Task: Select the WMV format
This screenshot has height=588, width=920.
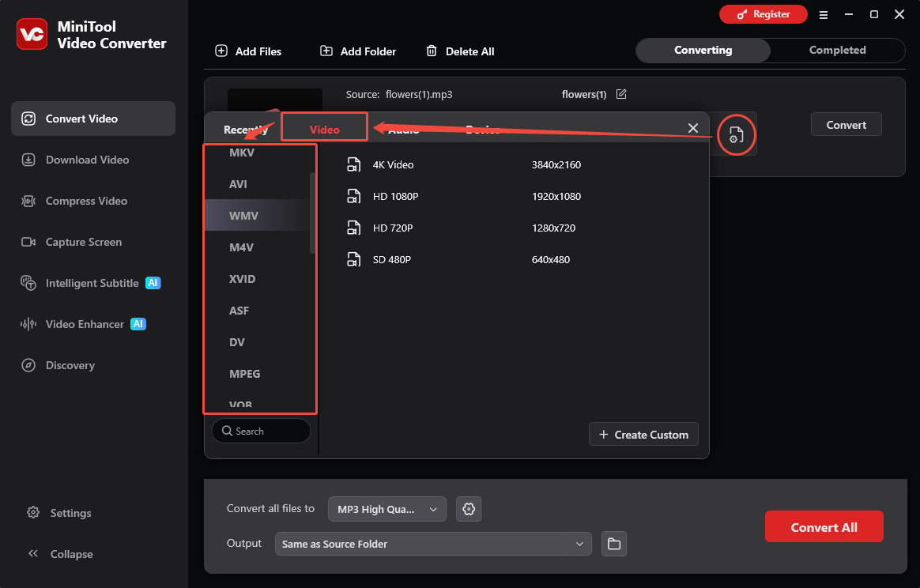Action: (256, 216)
